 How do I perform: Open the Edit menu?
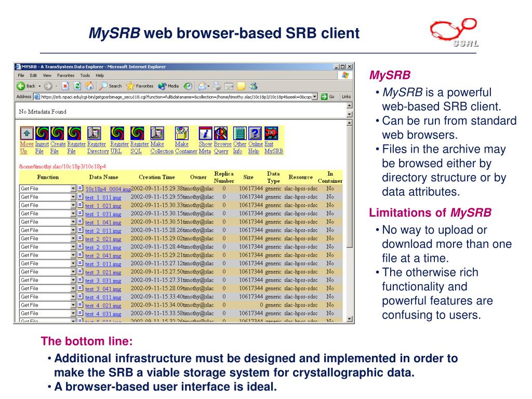33,75
